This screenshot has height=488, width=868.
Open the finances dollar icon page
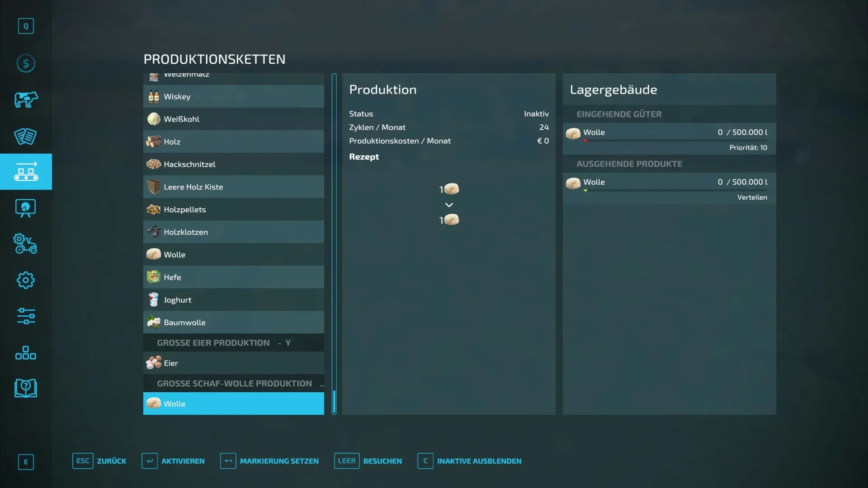(x=26, y=63)
